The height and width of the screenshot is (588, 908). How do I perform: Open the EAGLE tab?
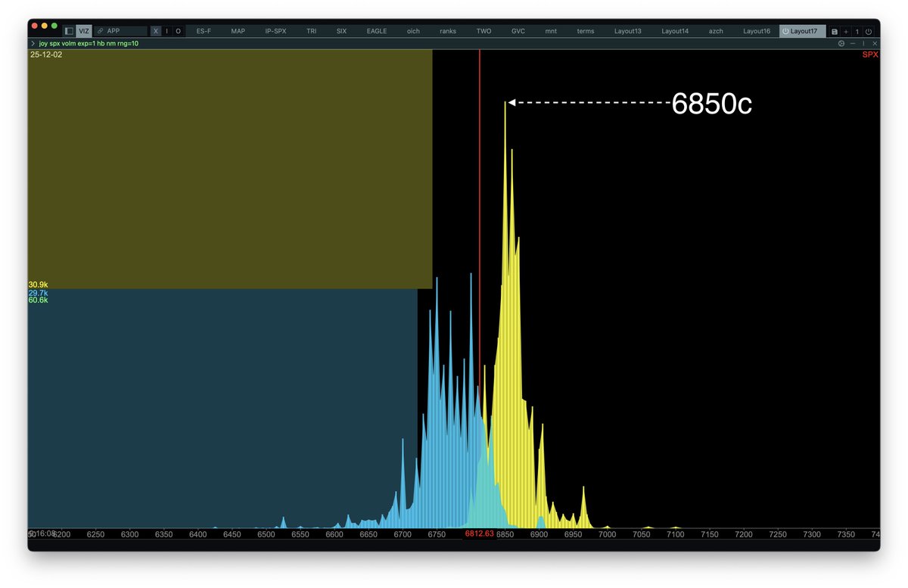376,31
